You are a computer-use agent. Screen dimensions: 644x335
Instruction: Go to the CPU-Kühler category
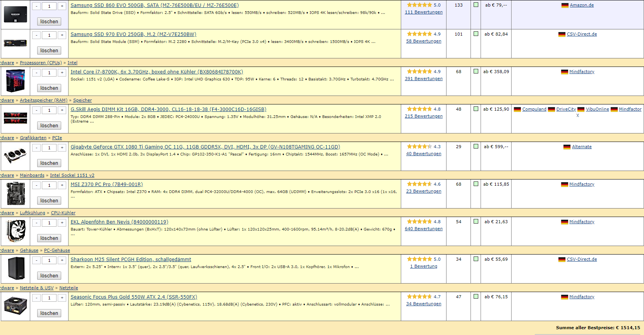click(63, 213)
